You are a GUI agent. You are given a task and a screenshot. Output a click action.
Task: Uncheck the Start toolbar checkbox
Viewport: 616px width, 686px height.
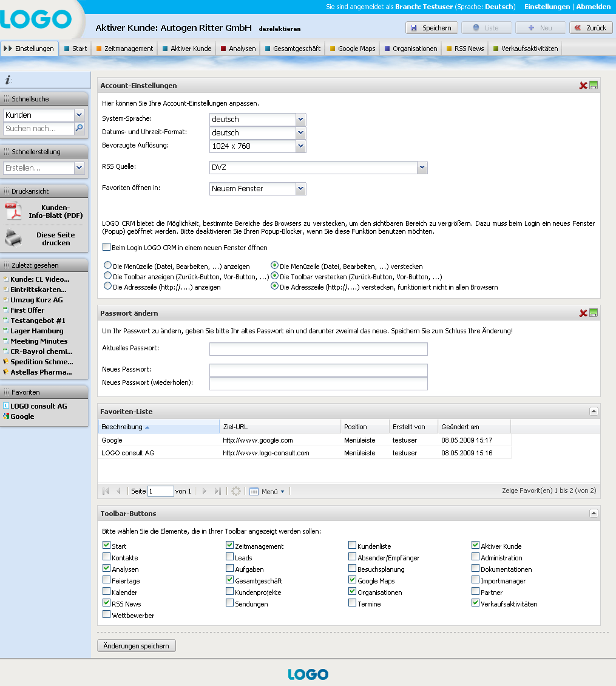106,545
